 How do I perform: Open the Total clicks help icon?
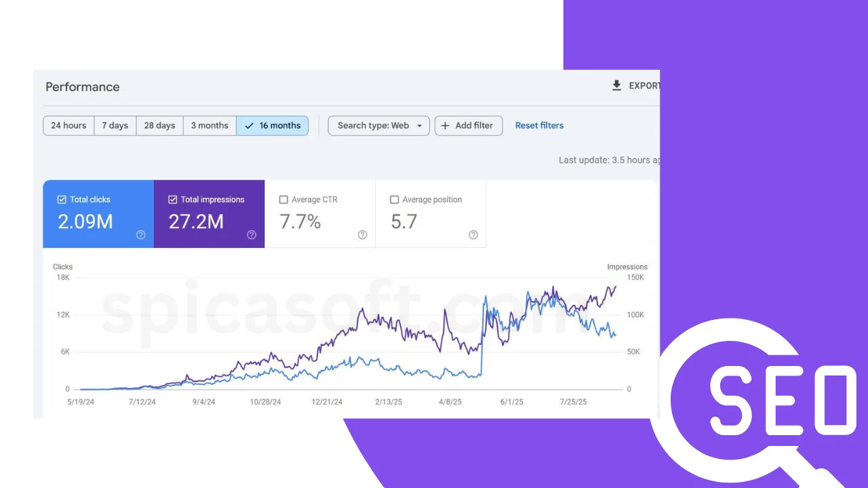click(140, 235)
